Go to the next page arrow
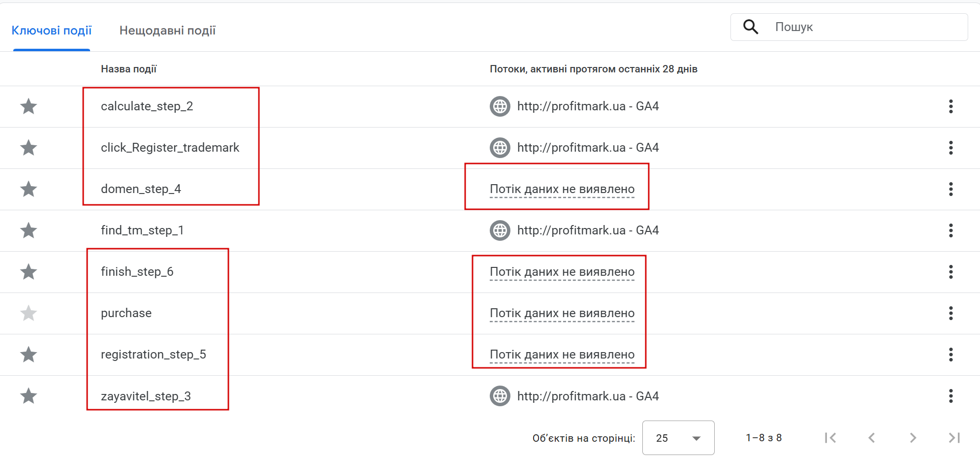This screenshot has height=456, width=980. (x=913, y=438)
